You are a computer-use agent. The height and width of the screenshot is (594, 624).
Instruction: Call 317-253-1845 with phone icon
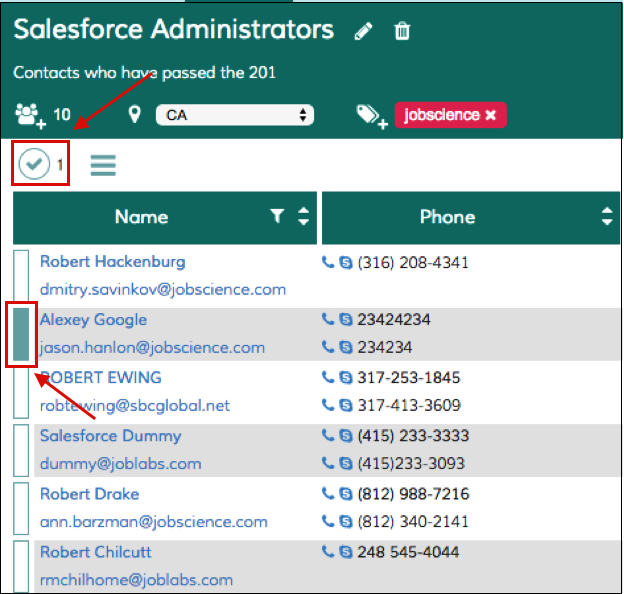coord(328,377)
